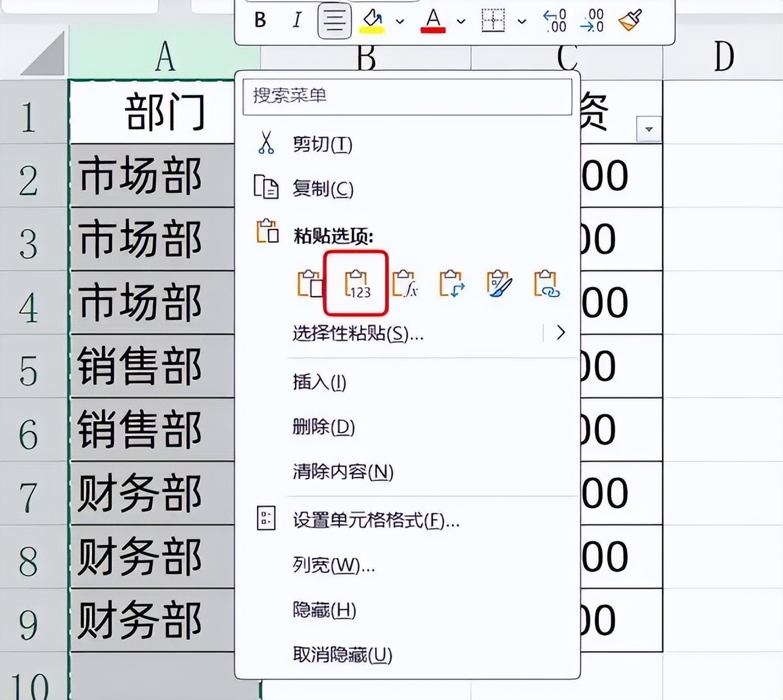
Task: Open the filter dropdown in column C header cell
Action: 649,129
